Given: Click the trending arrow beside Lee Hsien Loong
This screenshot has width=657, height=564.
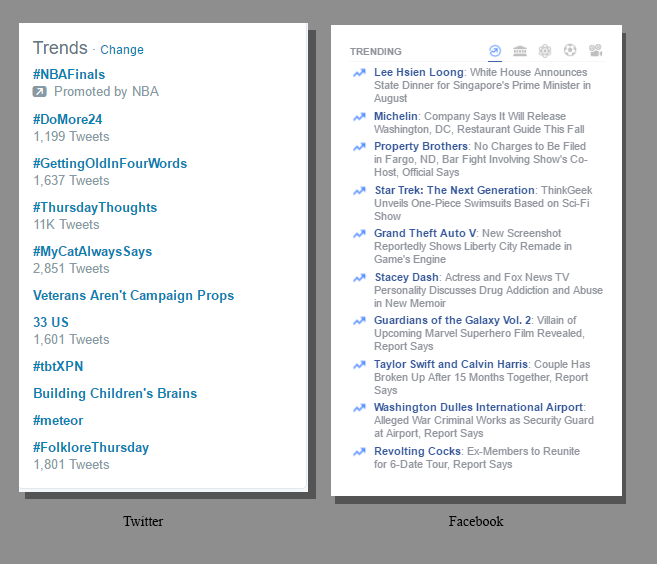Looking at the screenshot, I should 359,73.
